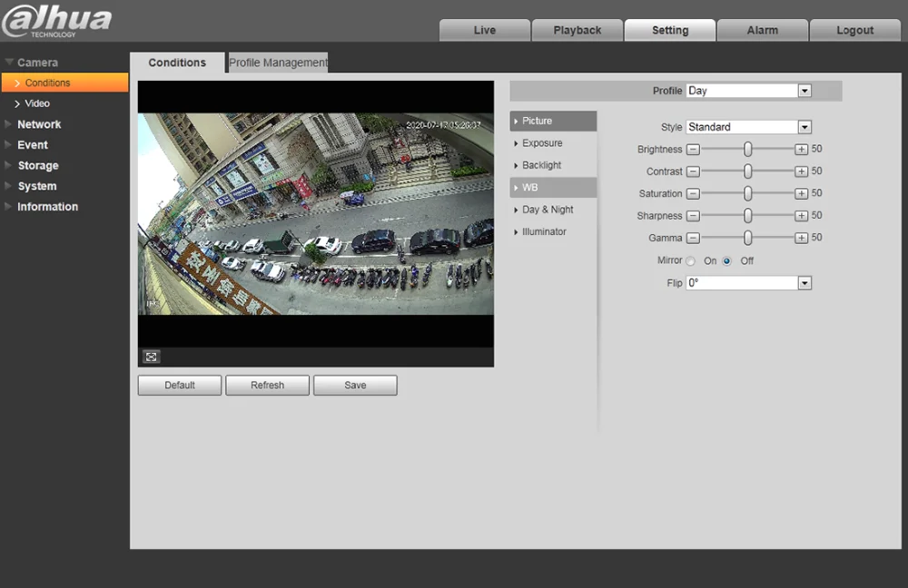Viewport: 908px width, 588px height.
Task: Switch to the Profile Management tab
Action: (278, 63)
